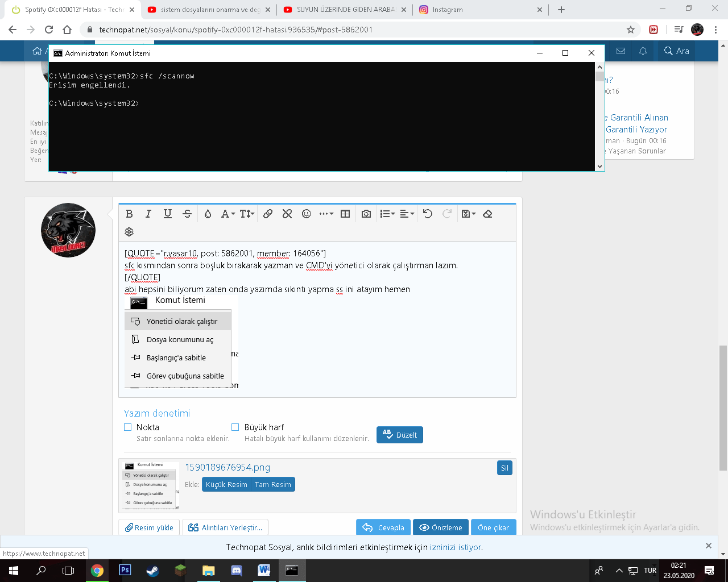Image resolution: width=728 pixels, height=582 pixels.
Task: Open the Ara search on Technopat
Action: click(676, 51)
